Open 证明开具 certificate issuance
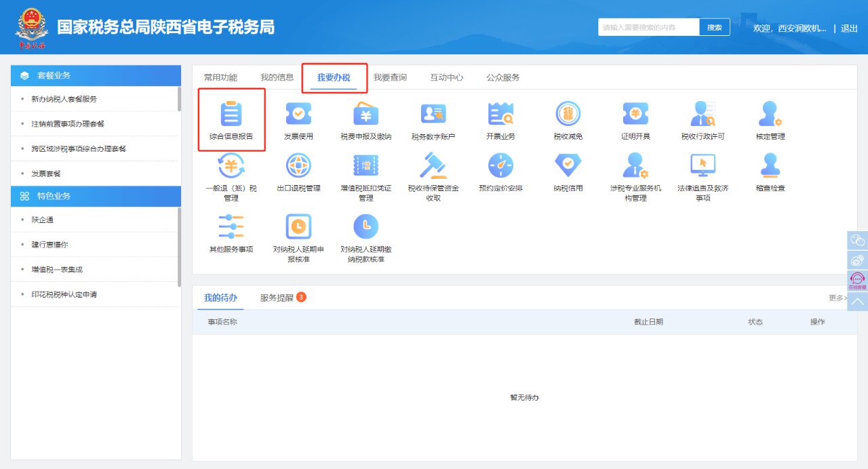Screen dimensions: 868x469 (636, 119)
